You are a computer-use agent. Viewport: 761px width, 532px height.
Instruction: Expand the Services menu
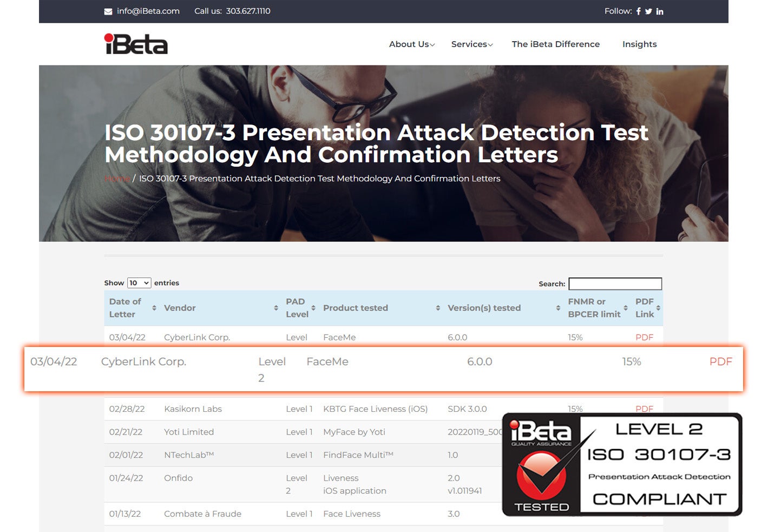[471, 44]
